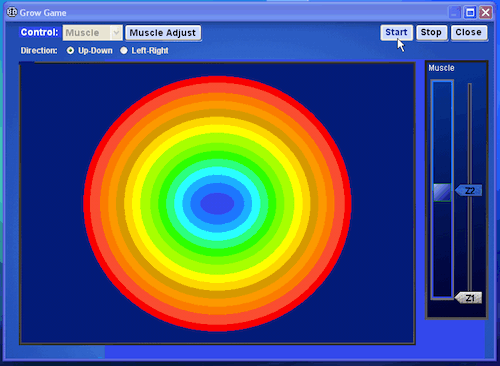Click the Muscle level indicator block
The image size is (500, 366).
coord(442,192)
